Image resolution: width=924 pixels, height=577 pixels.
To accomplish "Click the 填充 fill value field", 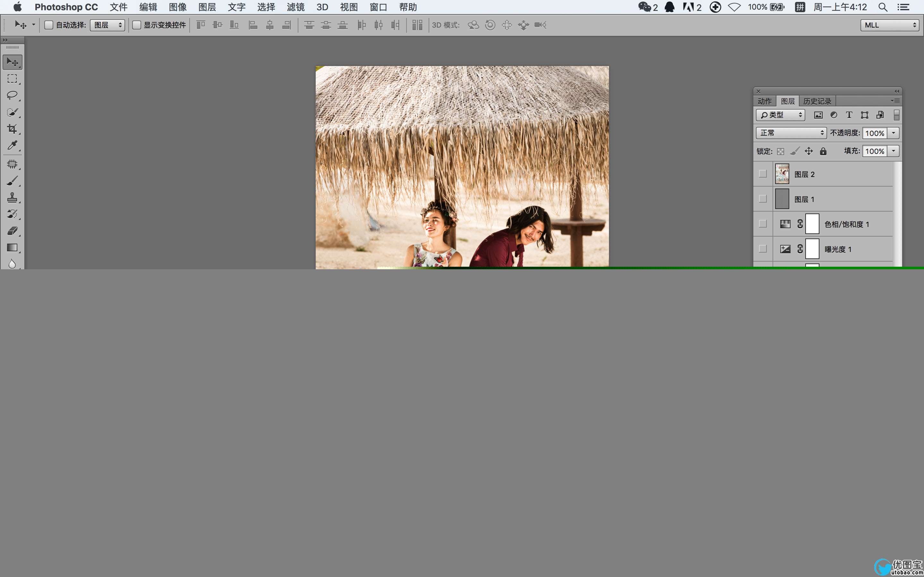I will [x=874, y=151].
